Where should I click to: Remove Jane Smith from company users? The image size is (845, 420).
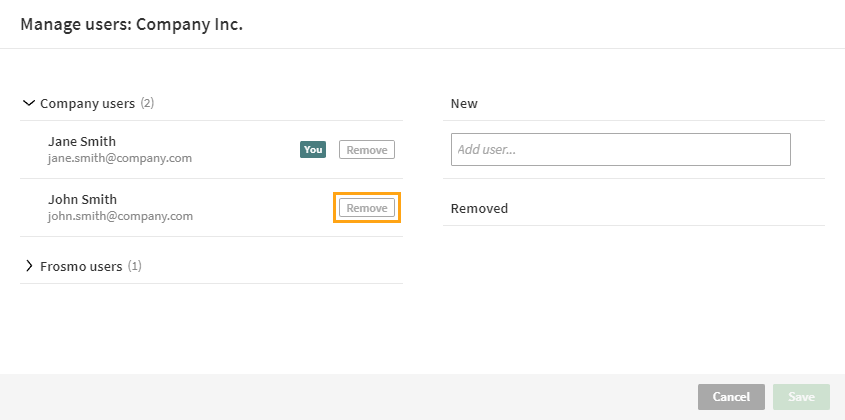[x=367, y=150]
